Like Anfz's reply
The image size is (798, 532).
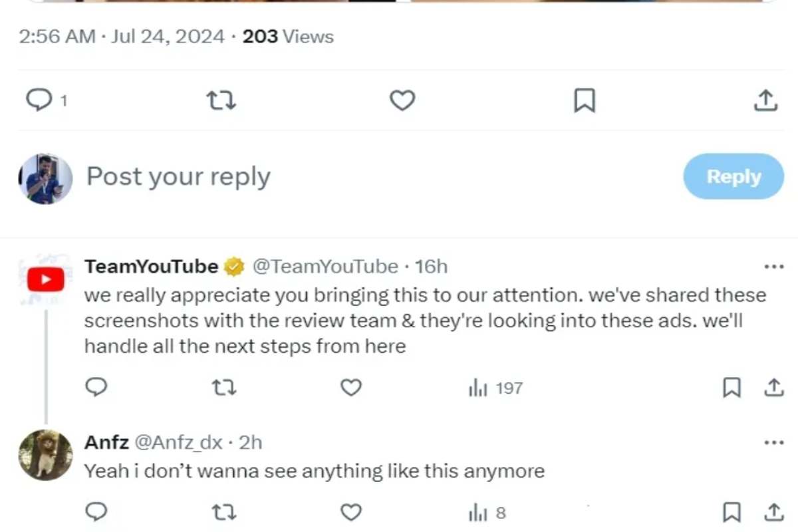coord(350,513)
